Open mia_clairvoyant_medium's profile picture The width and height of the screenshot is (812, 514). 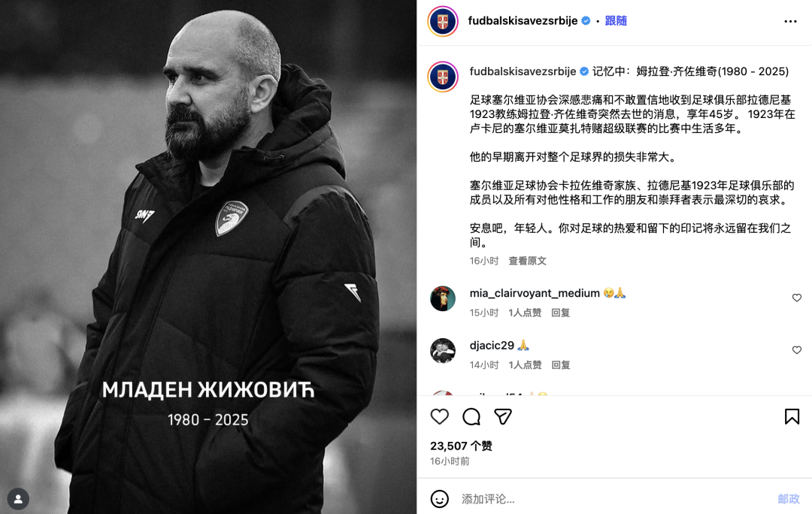(443, 298)
